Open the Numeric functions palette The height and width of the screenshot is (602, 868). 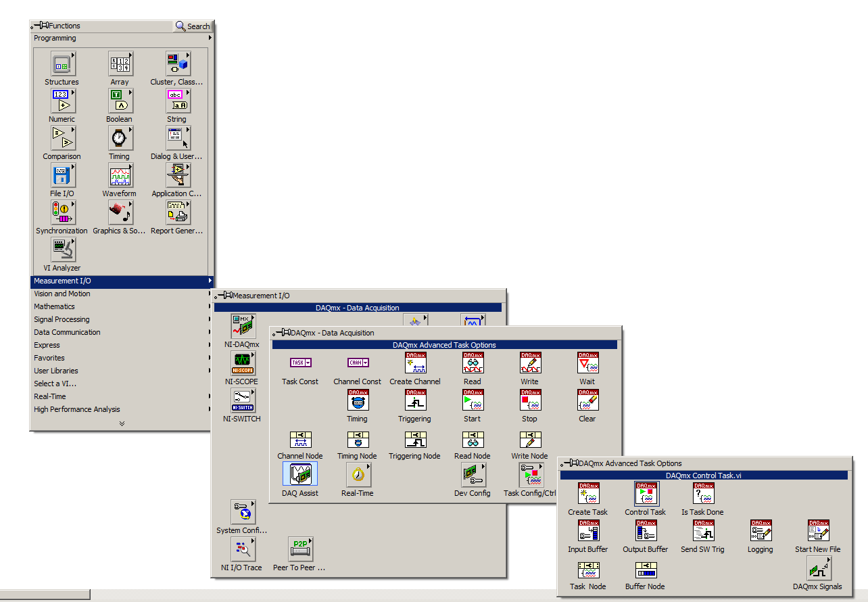(63, 101)
